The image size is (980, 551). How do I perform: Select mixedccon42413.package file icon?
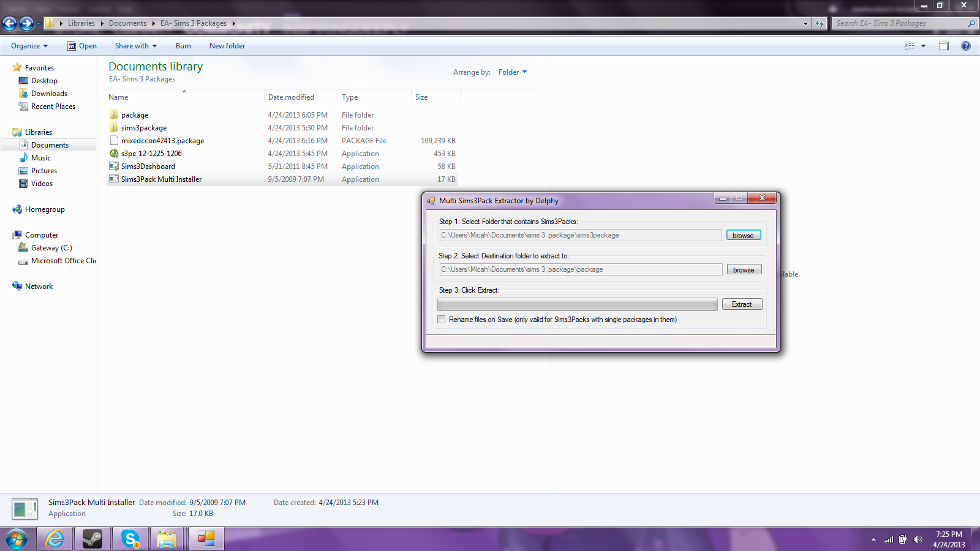pyautogui.click(x=114, y=140)
